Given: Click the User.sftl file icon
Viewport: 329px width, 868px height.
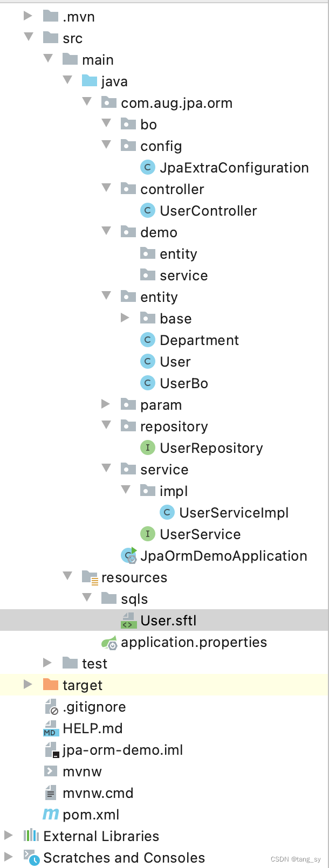Looking at the screenshot, I should [128, 621].
